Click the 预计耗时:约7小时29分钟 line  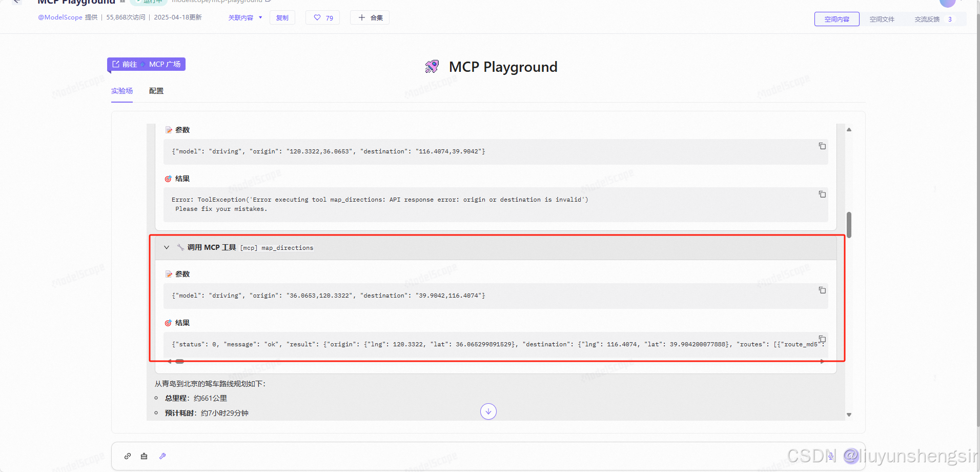click(x=207, y=413)
